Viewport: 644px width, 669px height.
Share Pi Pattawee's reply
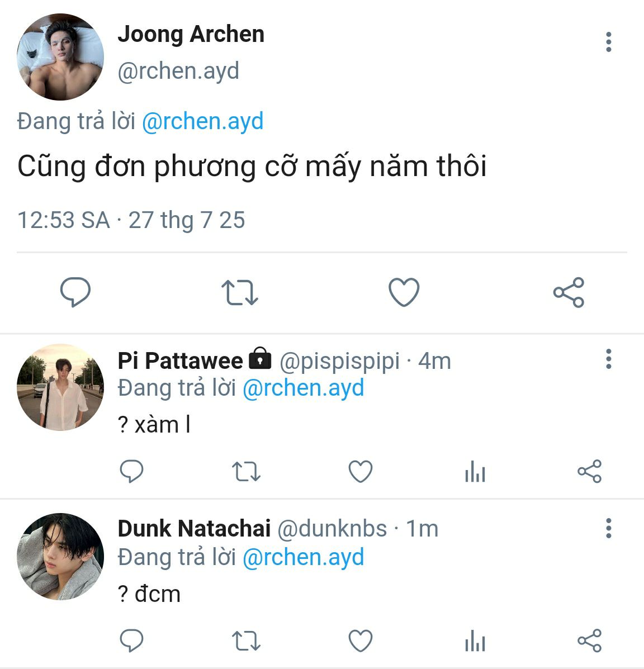[589, 472]
